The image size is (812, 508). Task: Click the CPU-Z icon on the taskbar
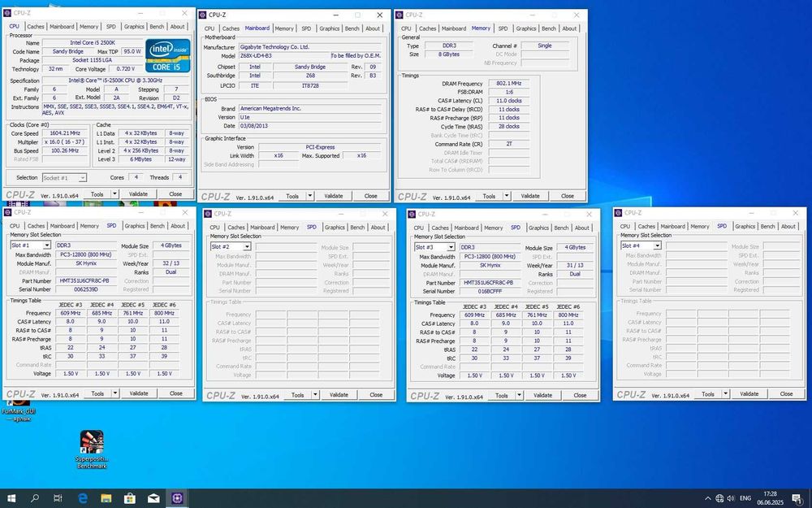coord(177,498)
